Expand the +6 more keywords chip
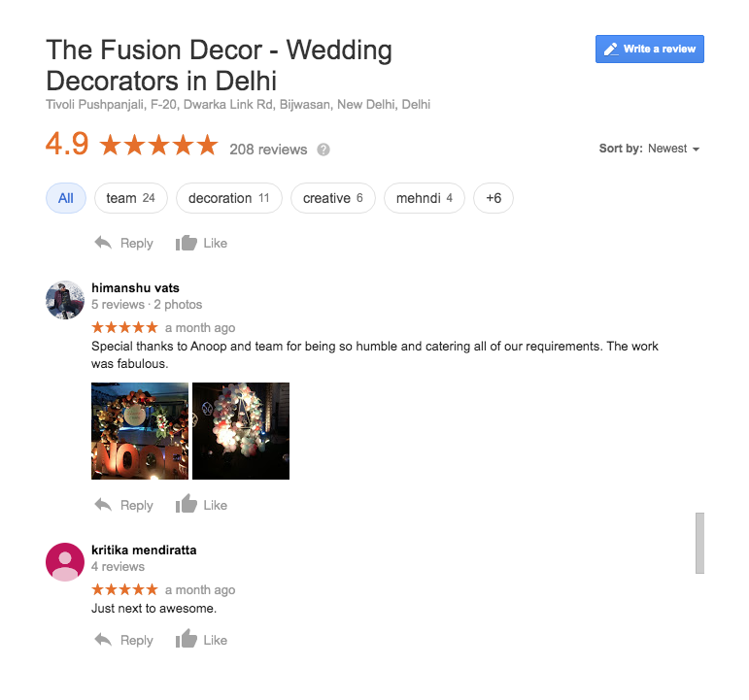 (x=494, y=198)
